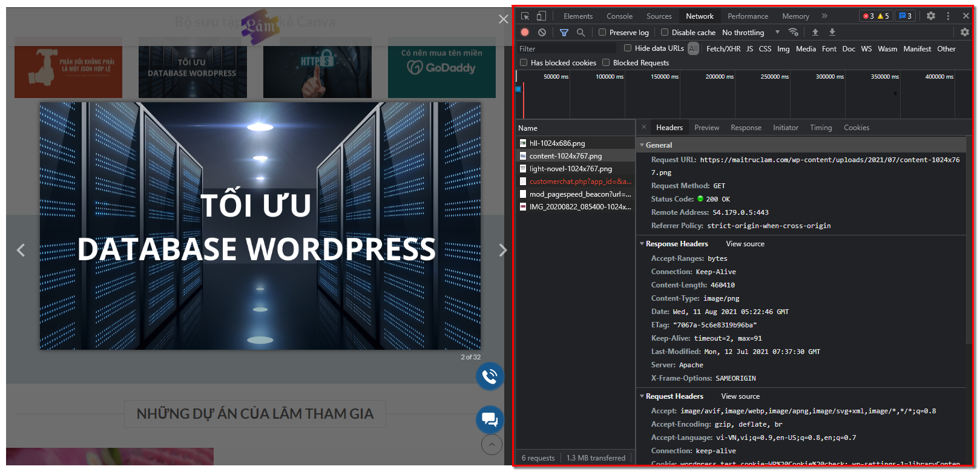The height and width of the screenshot is (472, 980).
Task: Open DevTools settings gear
Action: pyautogui.click(x=931, y=16)
